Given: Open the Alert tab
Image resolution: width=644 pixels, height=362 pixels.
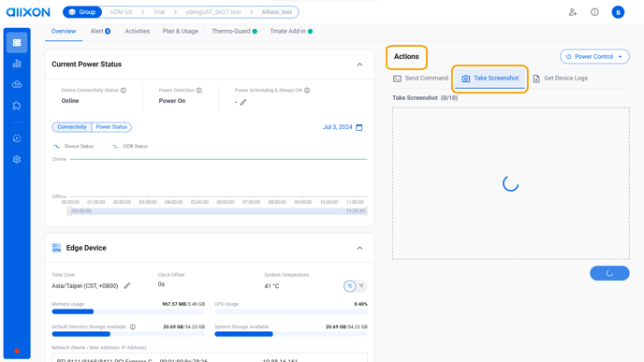Looking at the screenshot, I should [100, 31].
